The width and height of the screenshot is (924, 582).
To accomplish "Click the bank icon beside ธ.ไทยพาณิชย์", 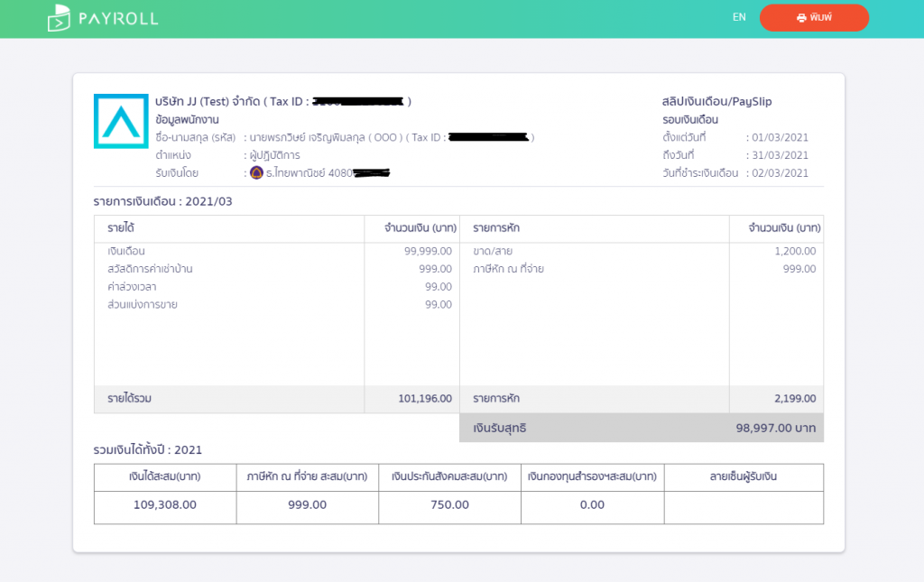I will pos(256,172).
